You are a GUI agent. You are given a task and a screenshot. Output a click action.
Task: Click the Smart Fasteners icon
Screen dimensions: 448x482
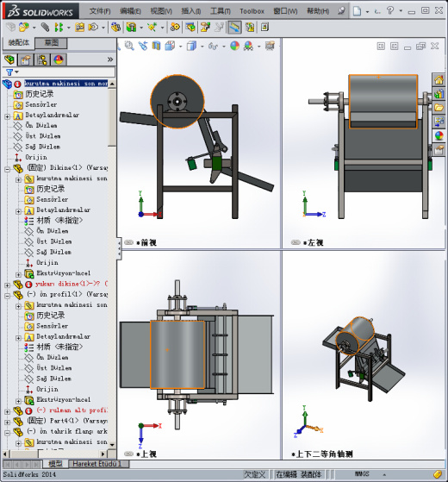[x=79, y=28]
